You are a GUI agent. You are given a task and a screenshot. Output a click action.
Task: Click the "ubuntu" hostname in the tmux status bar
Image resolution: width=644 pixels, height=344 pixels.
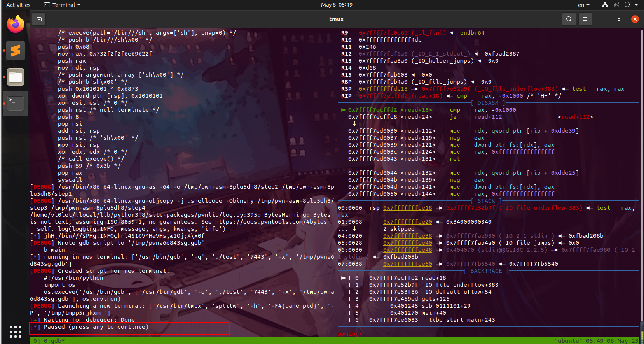pyautogui.click(x=569, y=341)
